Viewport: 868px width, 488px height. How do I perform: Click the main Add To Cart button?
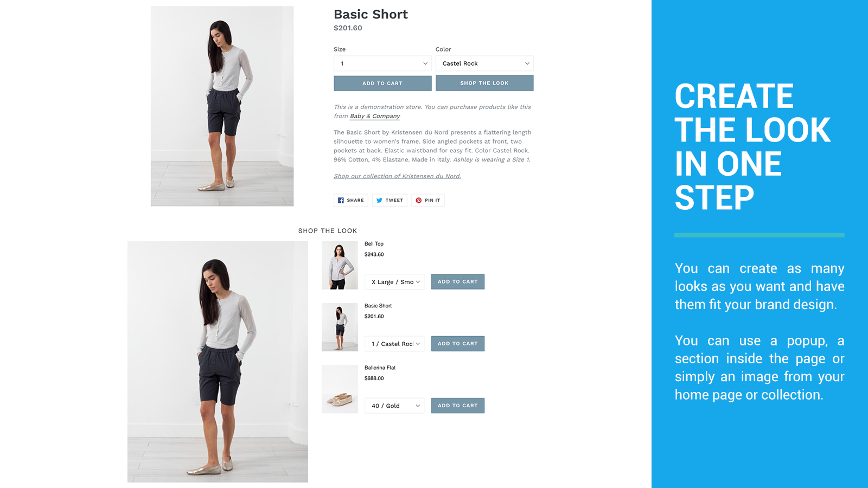[382, 83]
